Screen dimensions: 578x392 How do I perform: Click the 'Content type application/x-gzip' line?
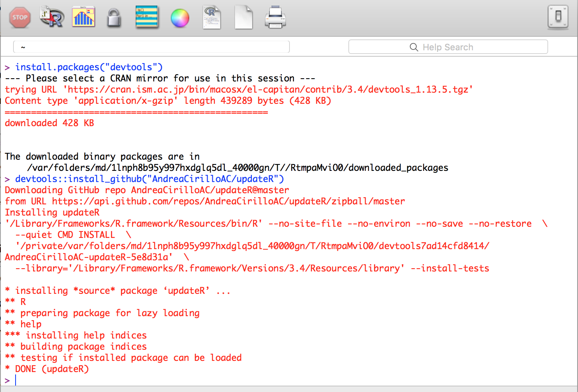coord(168,101)
